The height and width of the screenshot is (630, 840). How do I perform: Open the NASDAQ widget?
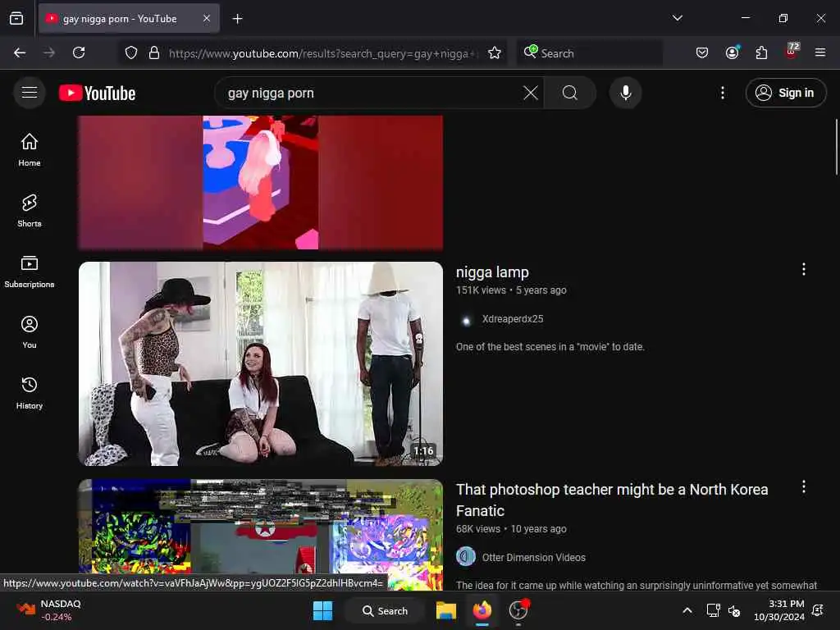tap(49, 610)
